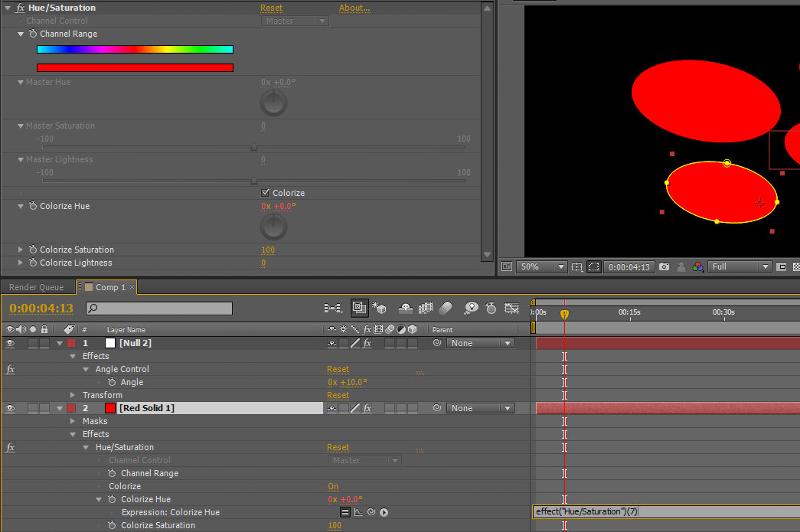
Task: Collapse Channel Range in Effect Controls
Action: [20, 34]
